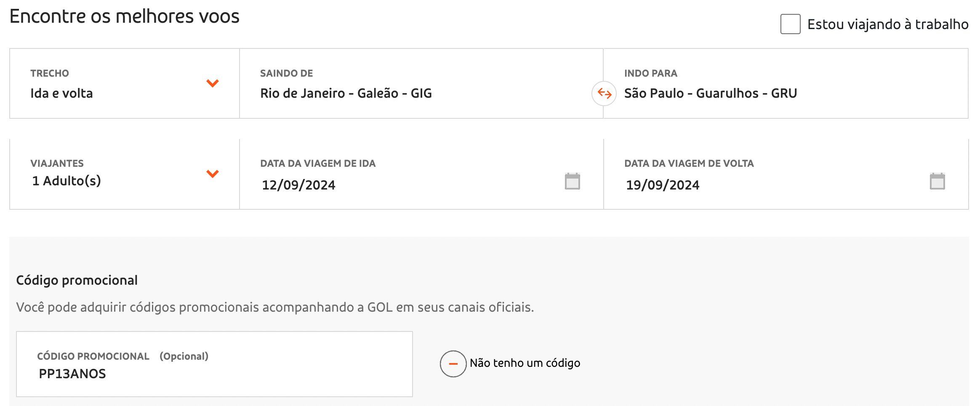The image size is (980, 406).
Task: Select the departure date 12/09/2024
Action: pos(298,185)
